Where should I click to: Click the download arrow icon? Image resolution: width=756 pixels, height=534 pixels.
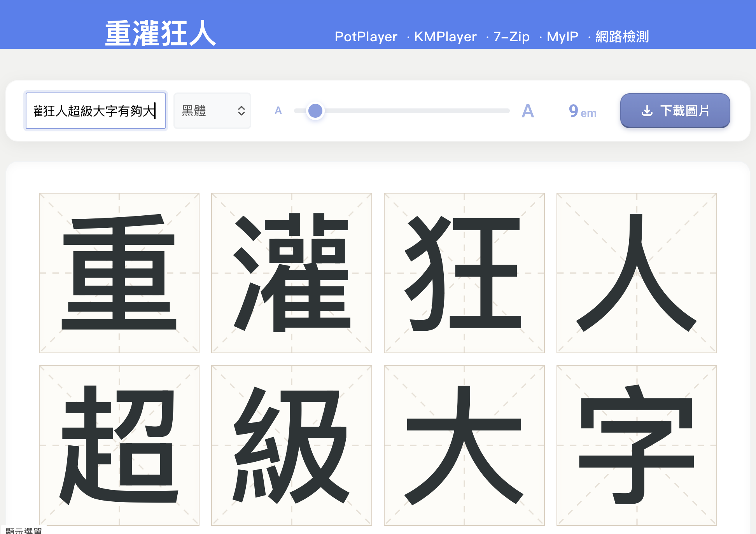(x=647, y=111)
